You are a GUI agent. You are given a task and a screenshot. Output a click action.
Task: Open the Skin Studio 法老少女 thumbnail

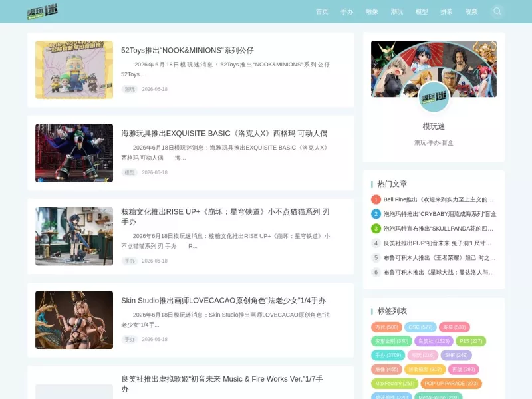click(x=74, y=320)
